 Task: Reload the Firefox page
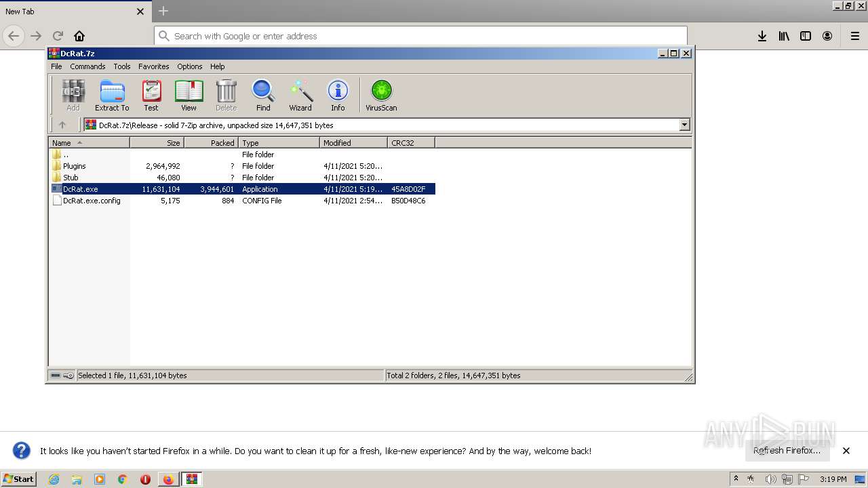[x=58, y=36]
